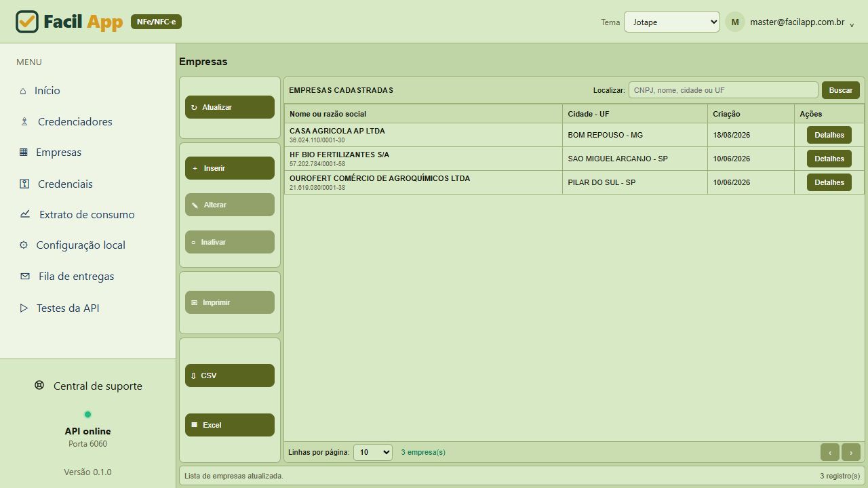This screenshot has height=488, width=868.
Task: Click the Buscar search button
Action: tap(841, 90)
